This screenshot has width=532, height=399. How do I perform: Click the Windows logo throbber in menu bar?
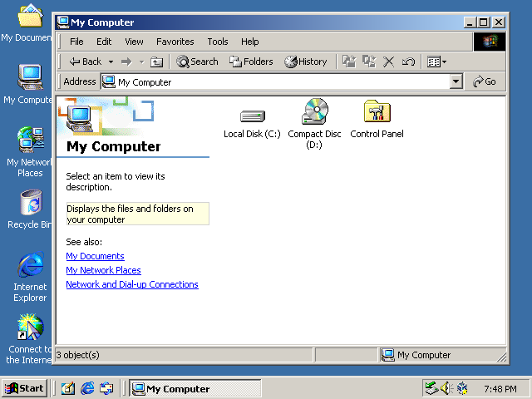(490, 42)
